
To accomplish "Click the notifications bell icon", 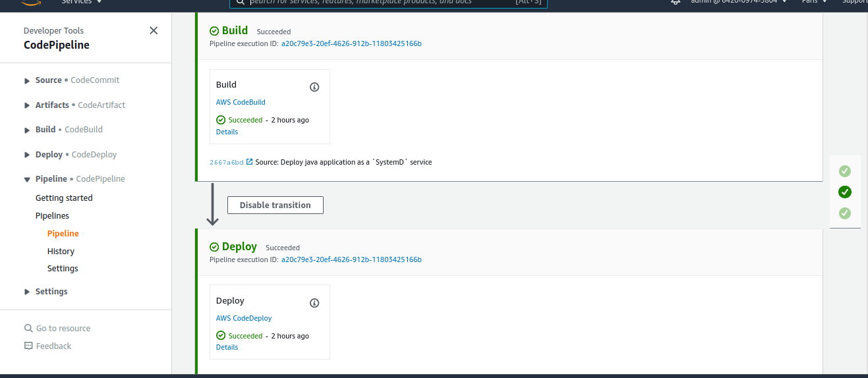I will pos(675,2).
